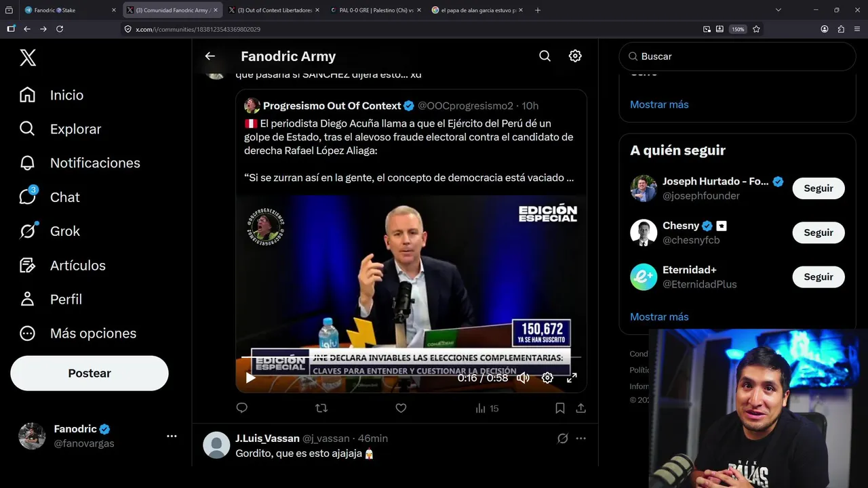
Task: Go back with the community header arrow
Action: [210, 56]
